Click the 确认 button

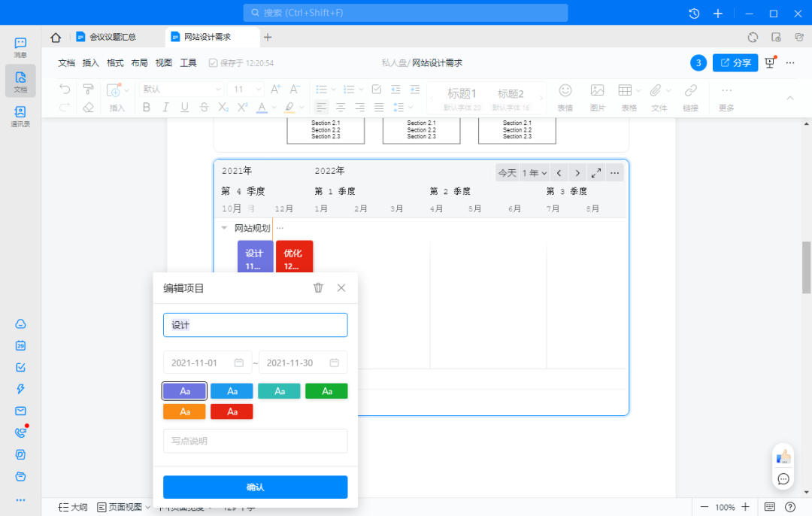pos(256,487)
